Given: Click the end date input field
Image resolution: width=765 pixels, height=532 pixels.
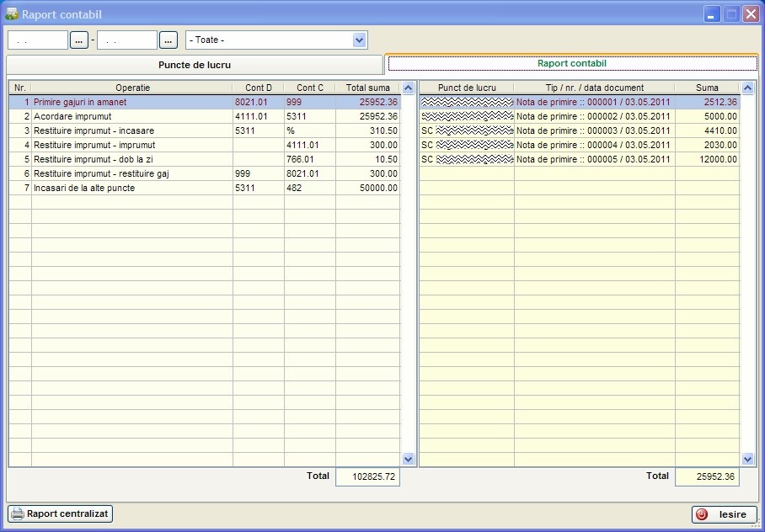Looking at the screenshot, I should pyautogui.click(x=127, y=40).
